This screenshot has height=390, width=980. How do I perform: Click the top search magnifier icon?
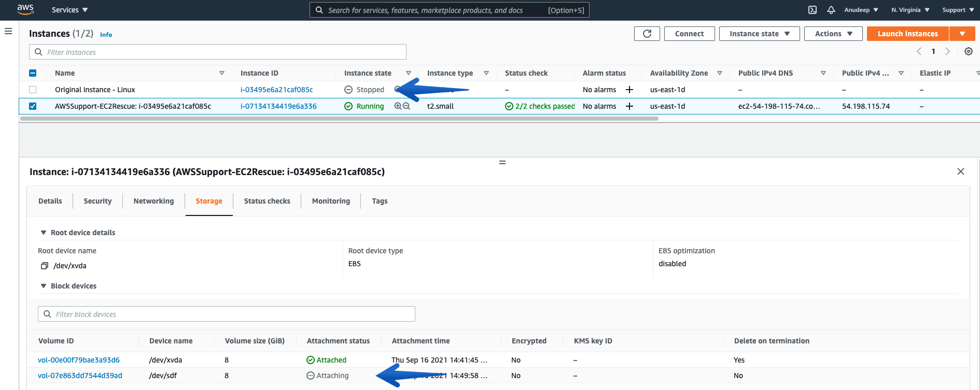pos(319,10)
